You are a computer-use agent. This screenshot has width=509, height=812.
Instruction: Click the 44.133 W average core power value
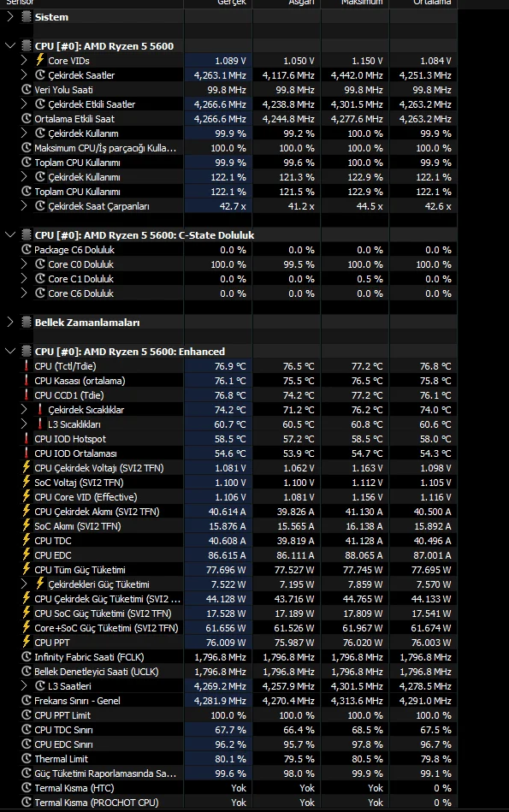[431, 599]
